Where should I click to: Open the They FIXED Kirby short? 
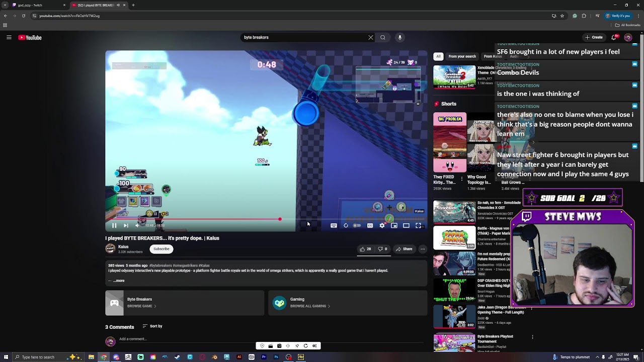[450, 142]
